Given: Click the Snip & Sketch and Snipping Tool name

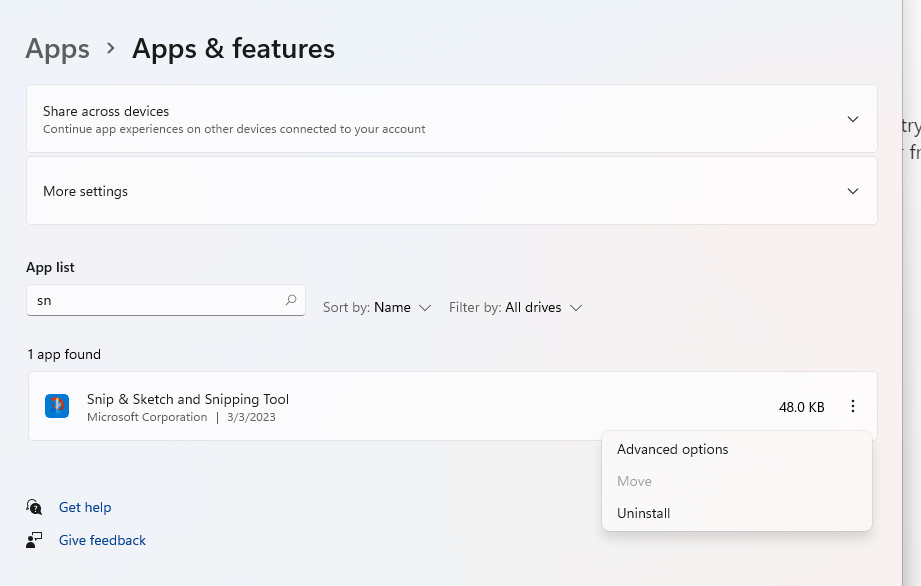Looking at the screenshot, I should tap(188, 399).
